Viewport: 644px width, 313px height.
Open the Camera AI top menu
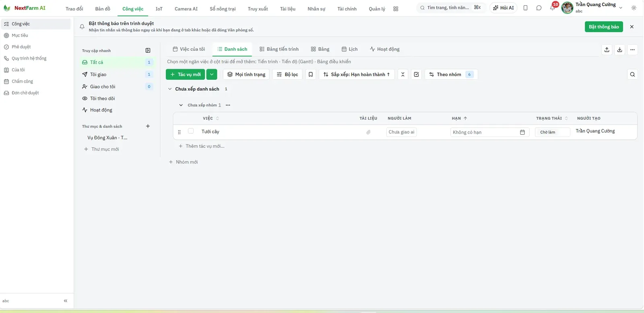(x=186, y=8)
